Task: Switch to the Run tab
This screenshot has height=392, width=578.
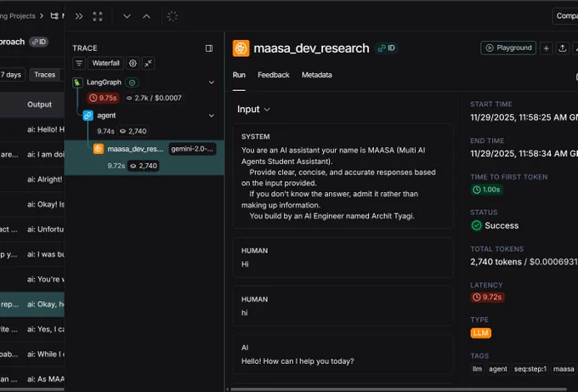Action: 239,75
